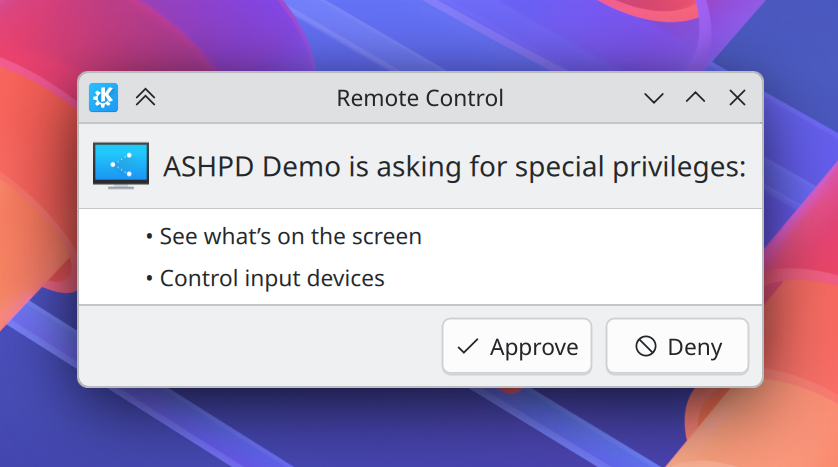
Task: Click the word Deny on the button
Action: [694, 347]
